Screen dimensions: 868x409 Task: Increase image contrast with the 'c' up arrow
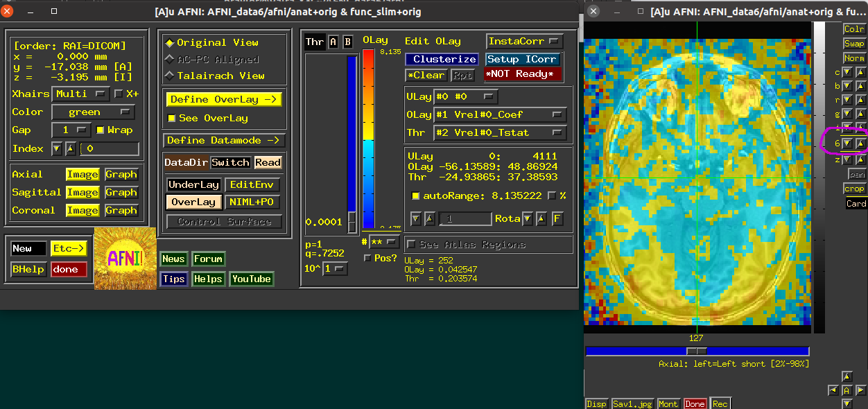[x=860, y=72]
